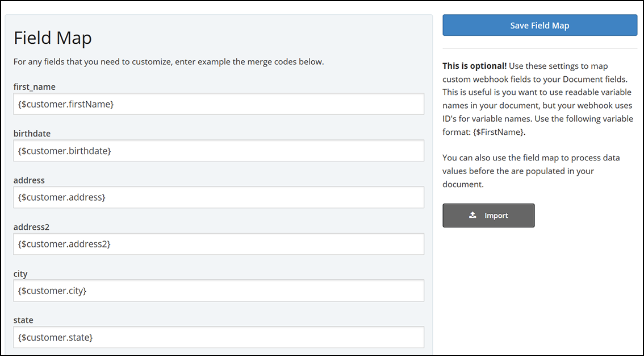Click the Field Map heading

coord(53,38)
